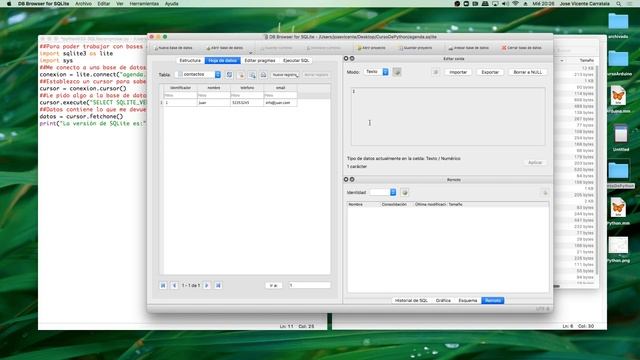The width and height of the screenshot is (640, 360).
Task: Sort by the nombre column header
Action: tap(213, 88)
